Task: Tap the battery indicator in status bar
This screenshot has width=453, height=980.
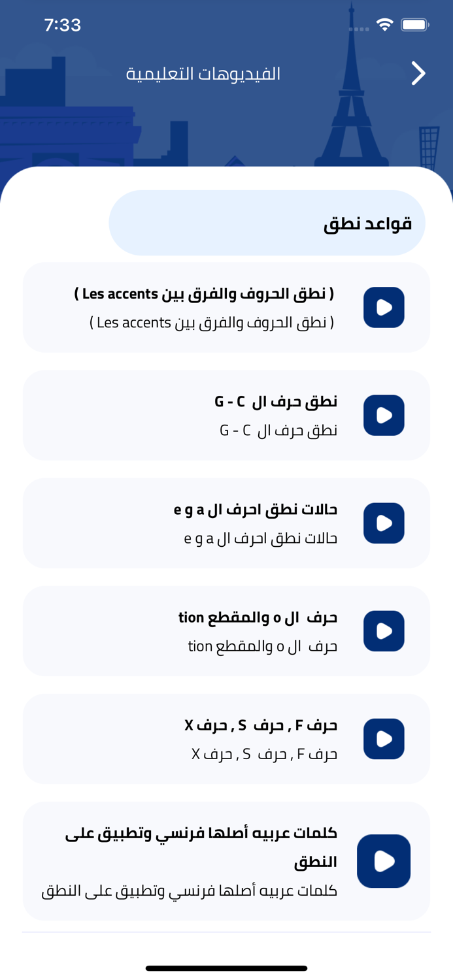Action: tap(414, 25)
